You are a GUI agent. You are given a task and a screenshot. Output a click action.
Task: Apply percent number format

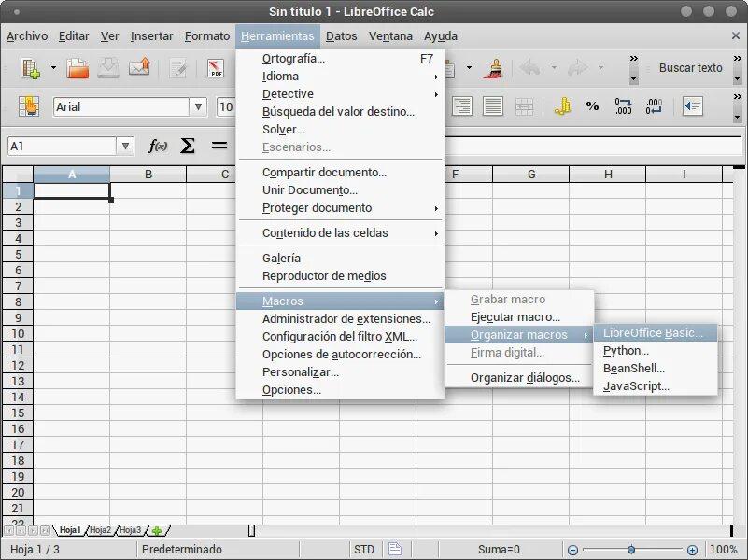(x=592, y=106)
